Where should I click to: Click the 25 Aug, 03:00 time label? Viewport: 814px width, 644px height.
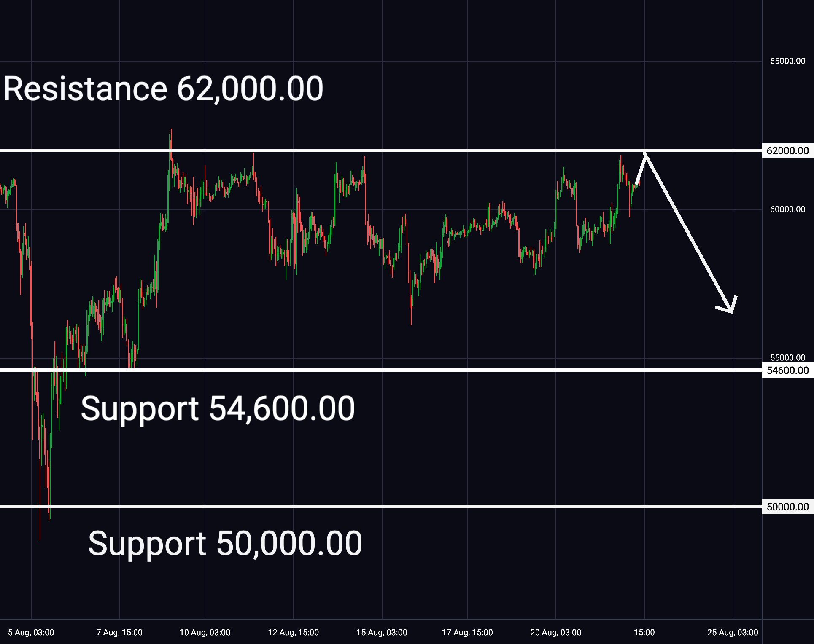733,632
